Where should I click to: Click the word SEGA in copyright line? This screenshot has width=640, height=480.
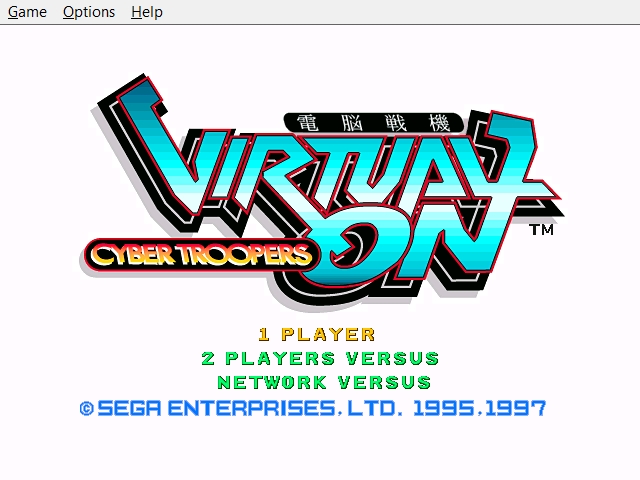tap(130, 409)
